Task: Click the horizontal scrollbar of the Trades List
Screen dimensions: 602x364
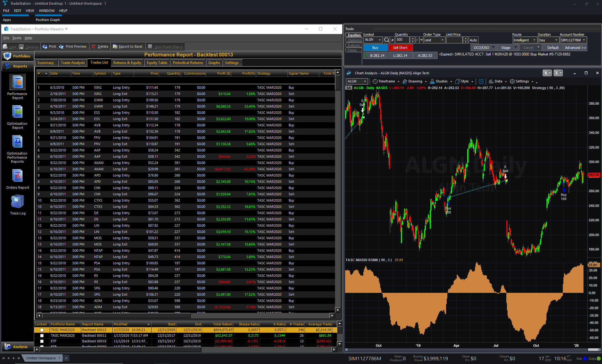Action: point(185,315)
